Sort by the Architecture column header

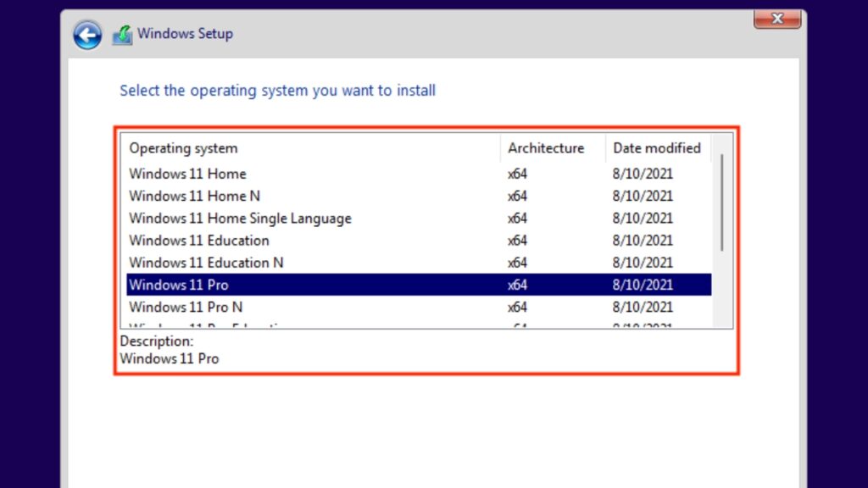tap(545, 147)
